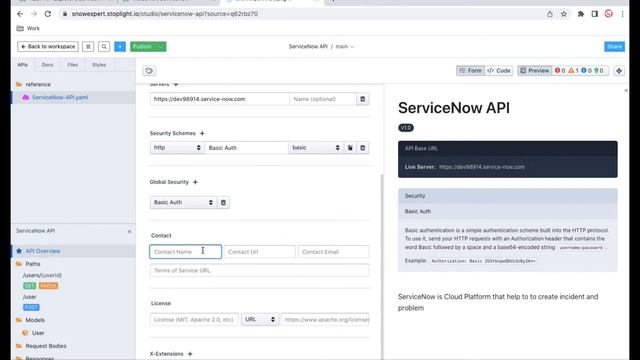Click the blue Share button
640x360 pixels.
tap(614, 47)
